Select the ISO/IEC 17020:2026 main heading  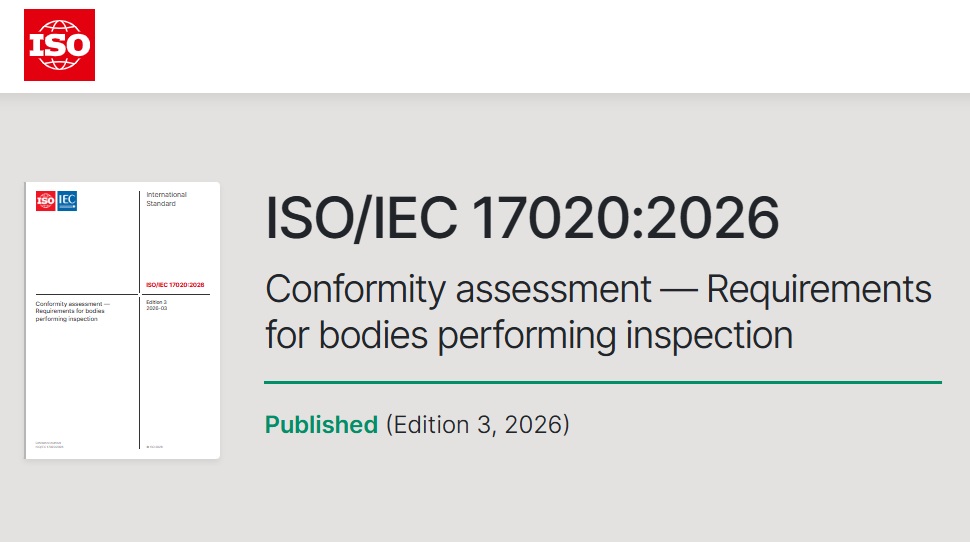522,219
